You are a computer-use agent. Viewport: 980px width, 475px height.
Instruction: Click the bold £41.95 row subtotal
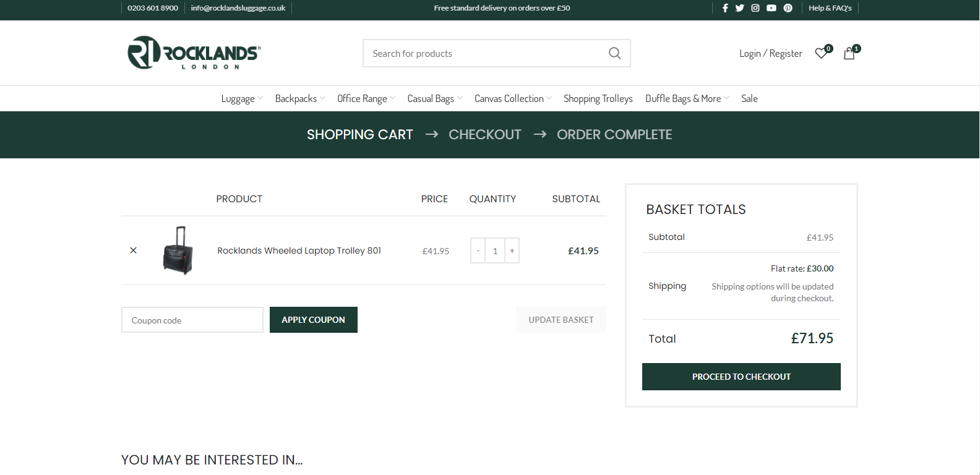coord(583,251)
